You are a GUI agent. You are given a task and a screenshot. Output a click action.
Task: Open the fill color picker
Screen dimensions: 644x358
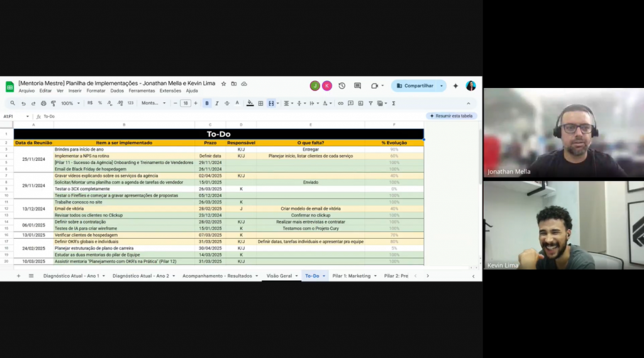tap(250, 103)
